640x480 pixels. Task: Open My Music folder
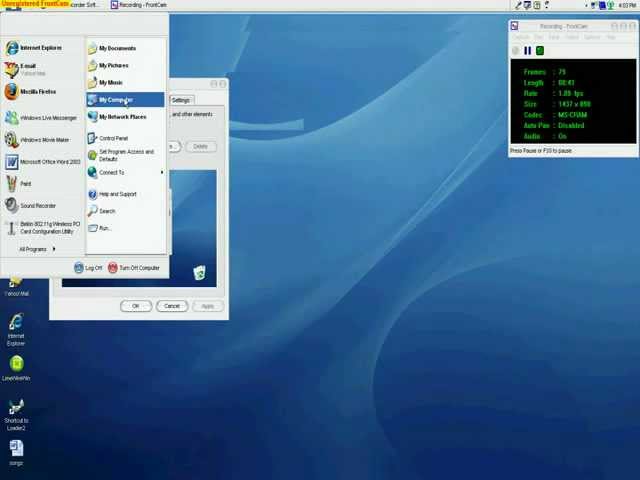(126, 82)
